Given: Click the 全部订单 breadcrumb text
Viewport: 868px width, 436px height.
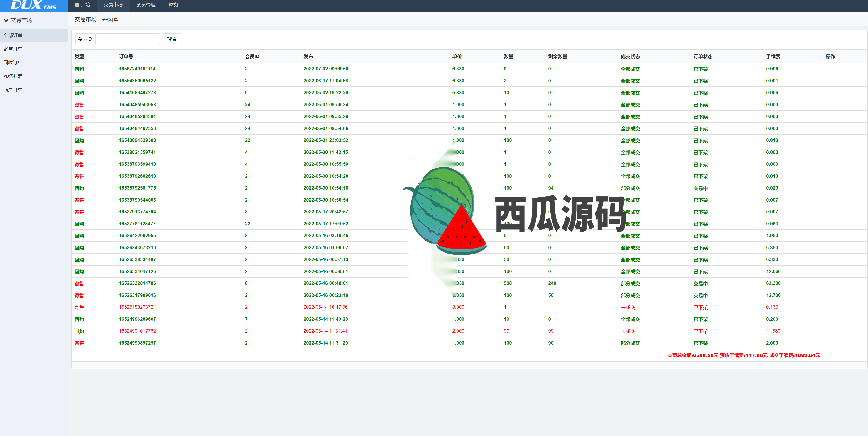Looking at the screenshot, I should [x=110, y=20].
